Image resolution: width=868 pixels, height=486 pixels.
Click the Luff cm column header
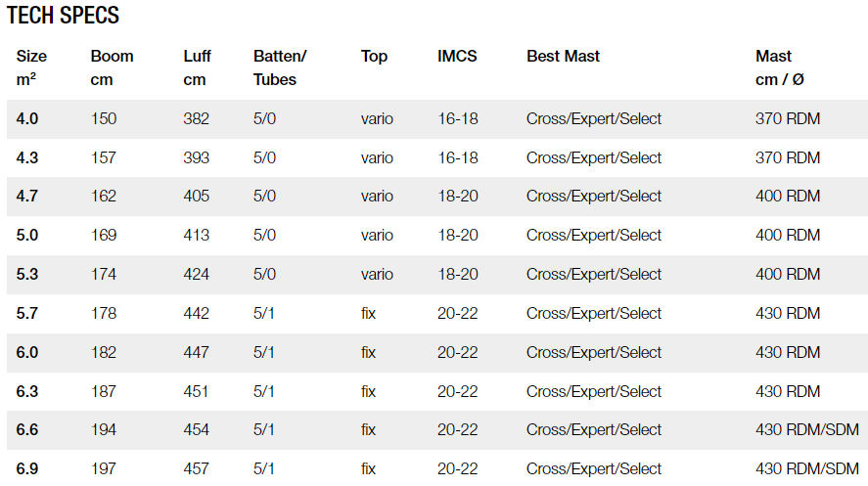pos(197,68)
